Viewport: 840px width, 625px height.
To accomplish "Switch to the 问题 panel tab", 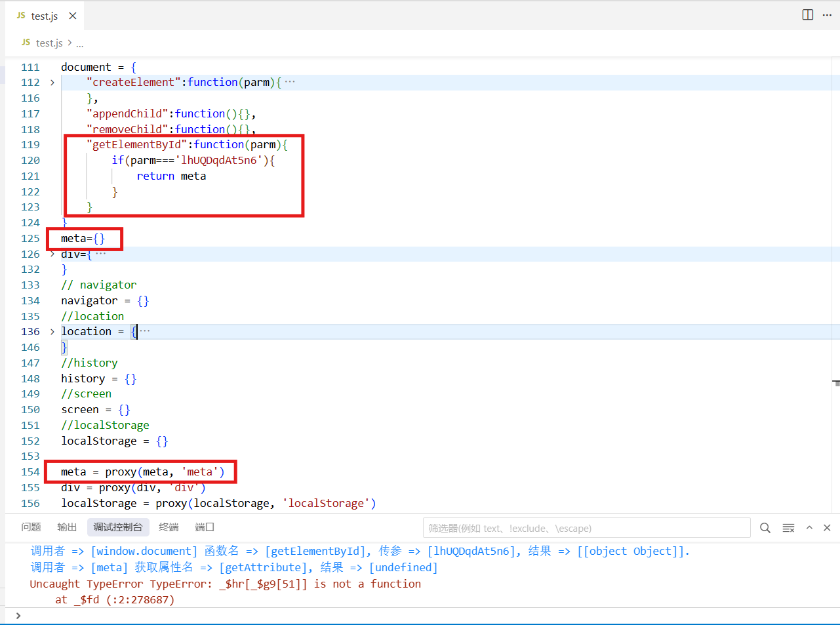I will coord(31,527).
